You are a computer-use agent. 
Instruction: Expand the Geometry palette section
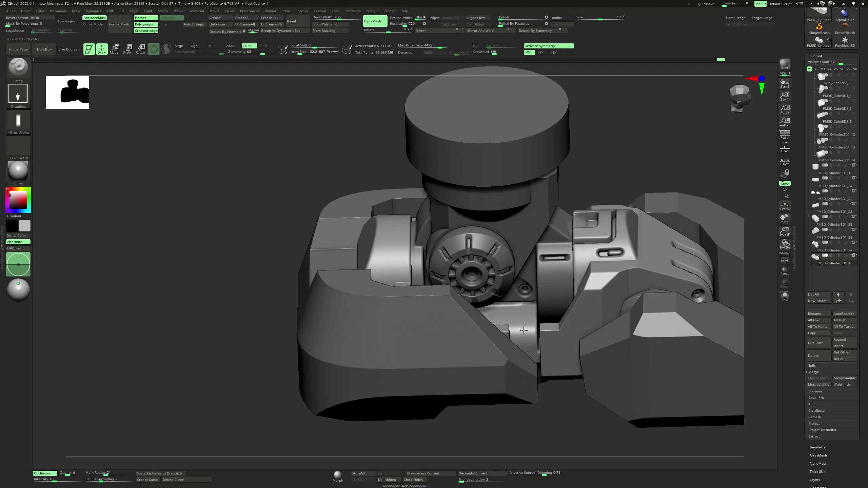(817, 447)
